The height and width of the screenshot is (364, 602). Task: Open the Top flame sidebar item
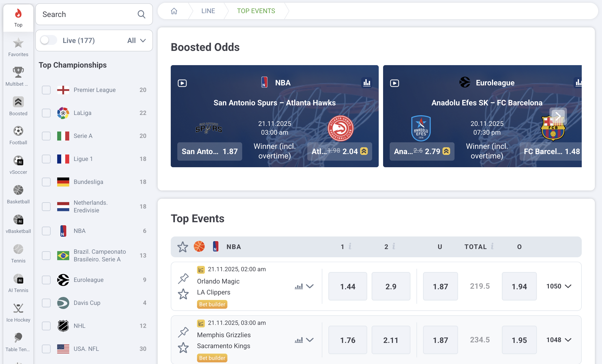(x=18, y=18)
